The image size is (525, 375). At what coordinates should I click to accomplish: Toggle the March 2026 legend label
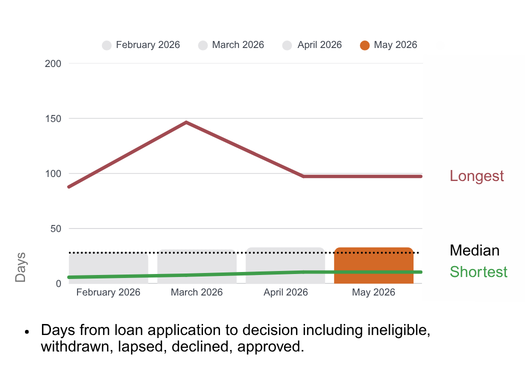[238, 45]
